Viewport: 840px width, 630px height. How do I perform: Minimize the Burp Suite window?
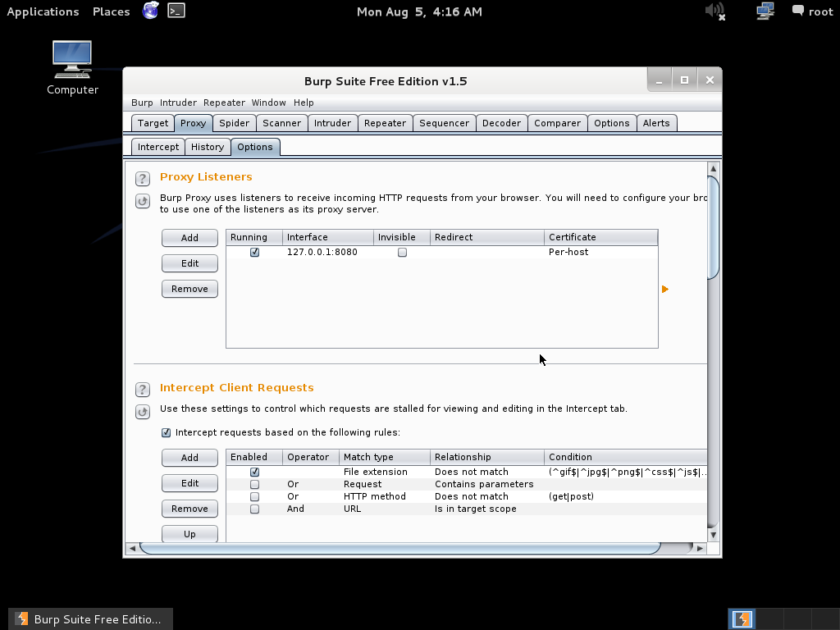[x=660, y=80]
